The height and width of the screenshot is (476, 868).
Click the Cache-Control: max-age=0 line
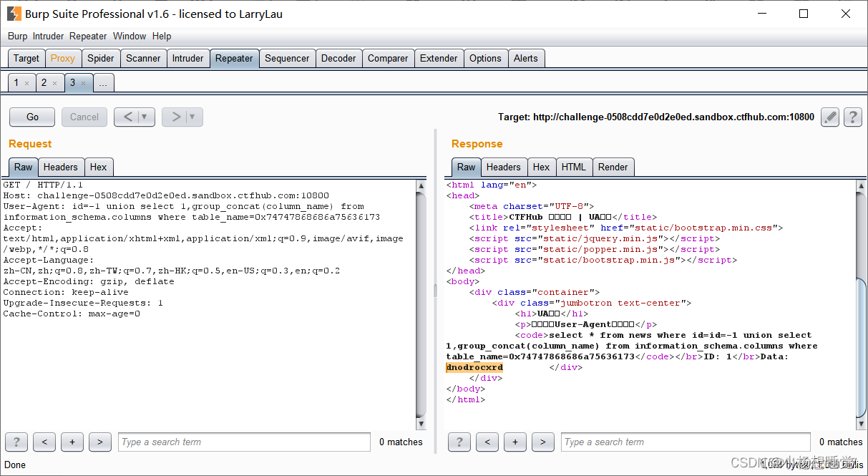tap(72, 314)
